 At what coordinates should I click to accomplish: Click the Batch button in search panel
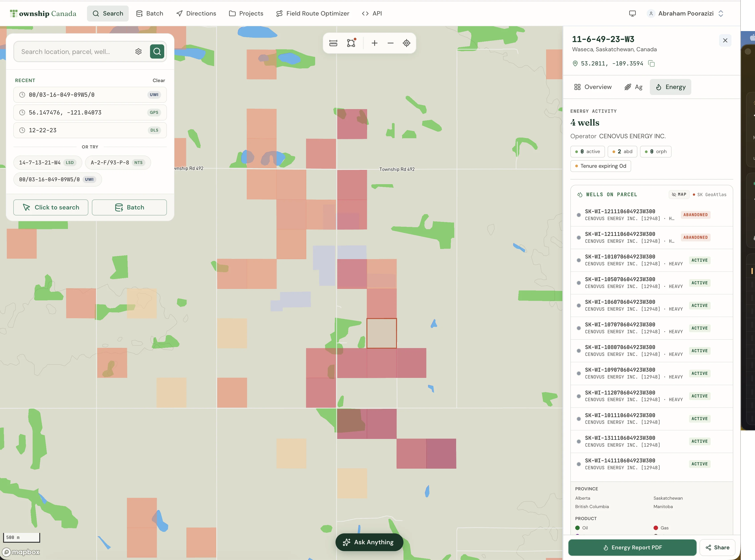click(x=130, y=207)
